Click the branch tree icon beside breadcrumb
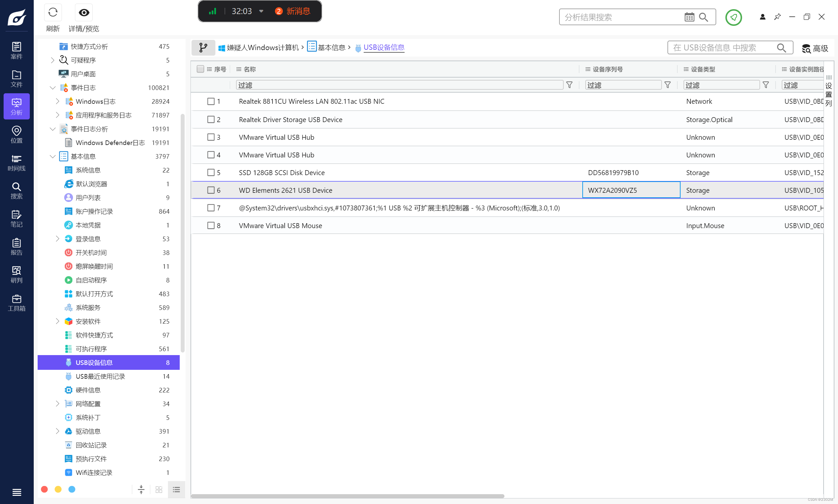The height and width of the screenshot is (504, 838). (x=203, y=47)
